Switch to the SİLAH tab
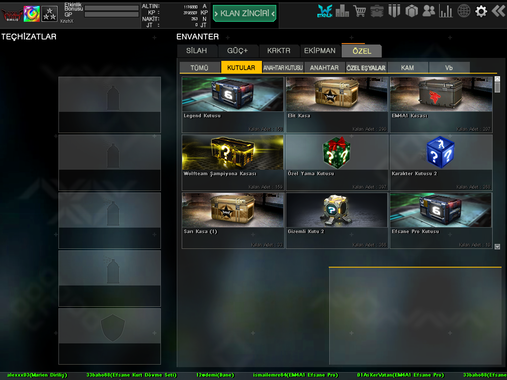507x380 pixels. pyautogui.click(x=197, y=51)
